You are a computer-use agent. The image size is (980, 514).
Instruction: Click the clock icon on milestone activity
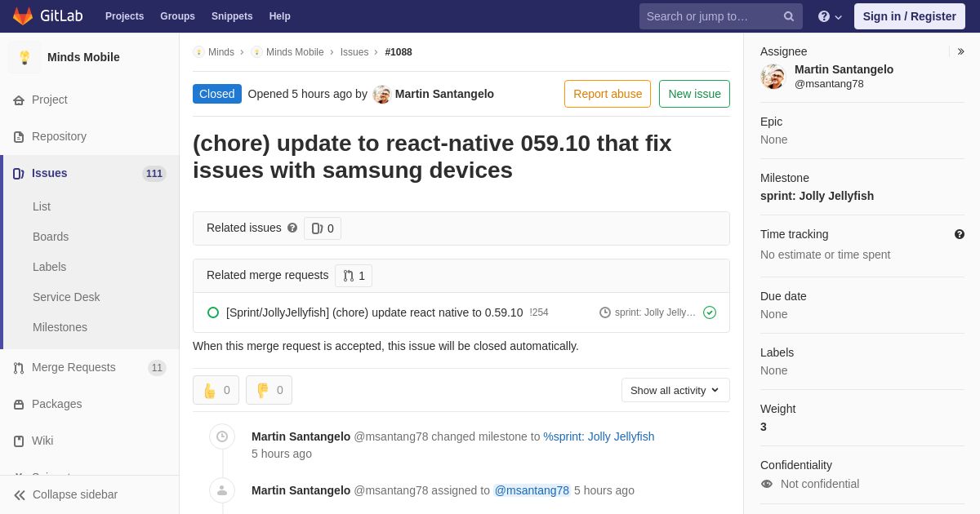click(222, 436)
